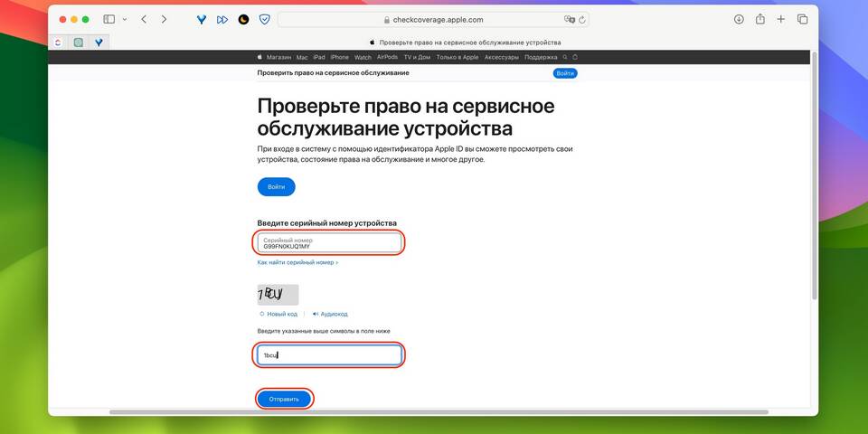Screen dimensions: 868x434
Task: Click the blue shield checkmark extension icon
Action: click(265, 19)
